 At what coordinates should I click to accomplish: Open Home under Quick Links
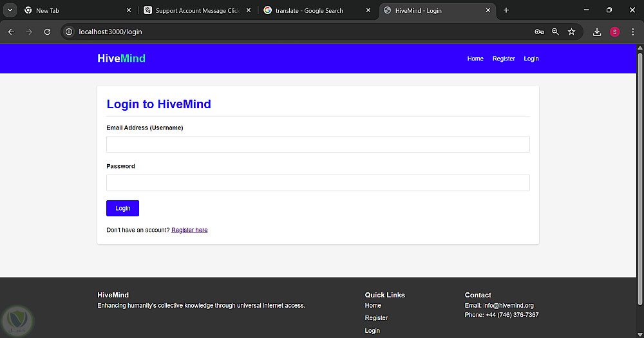373,306
